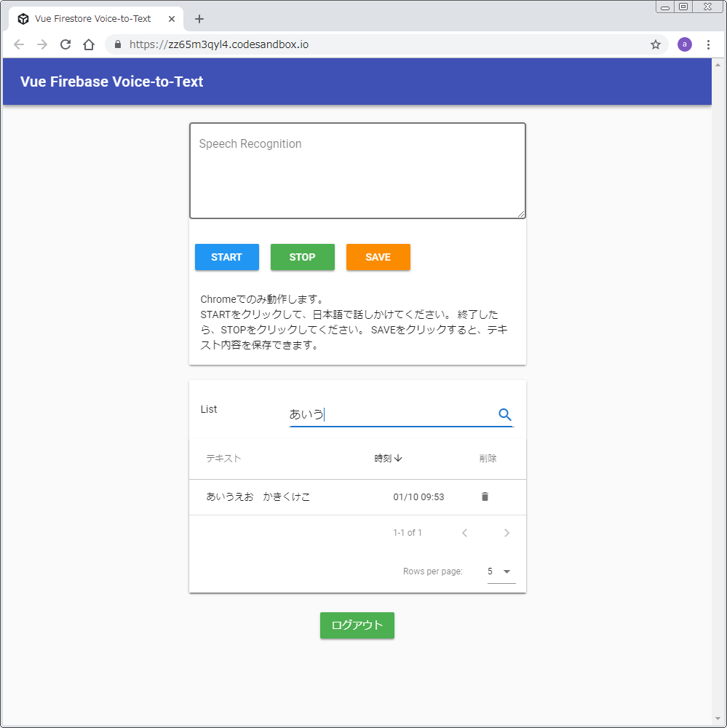Viewport: 727px width, 728px height.
Task: Click the padlock site info icon
Action: pos(118,44)
